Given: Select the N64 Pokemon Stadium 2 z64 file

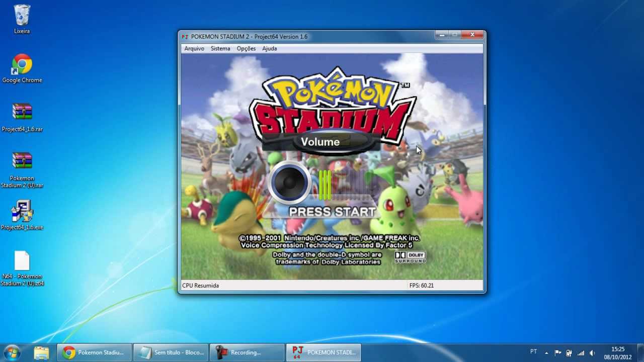Looking at the screenshot, I should coord(22,268).
